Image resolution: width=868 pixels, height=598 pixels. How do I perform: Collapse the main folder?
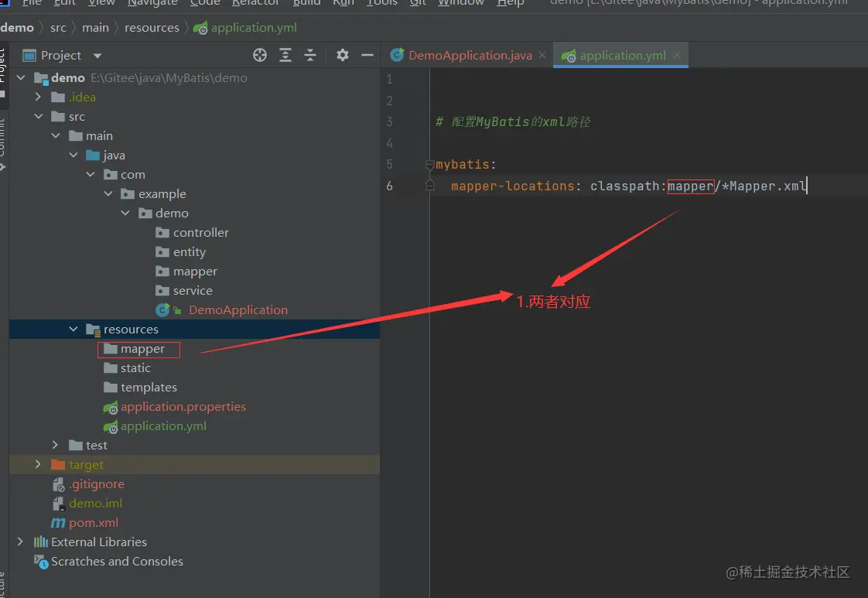pos(56,135)
